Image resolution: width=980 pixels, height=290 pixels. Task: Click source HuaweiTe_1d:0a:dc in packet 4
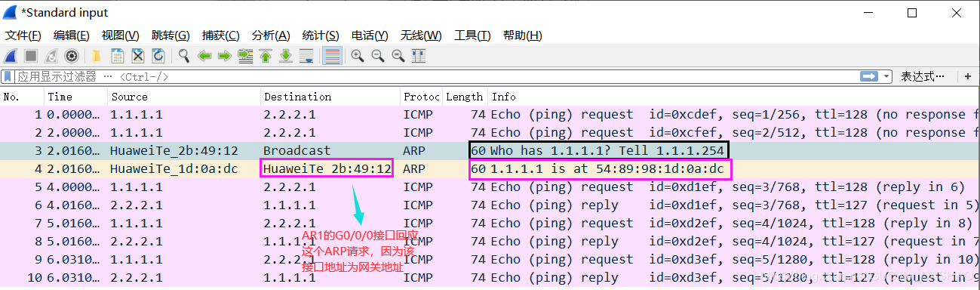pyautogui.click(x=175, y=169)
